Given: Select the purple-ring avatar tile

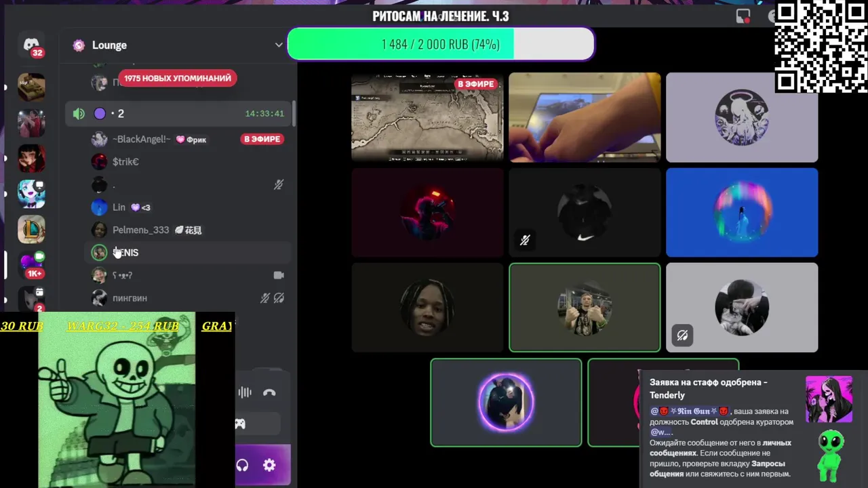Looking at the screenshot, I should coord(506,403).
